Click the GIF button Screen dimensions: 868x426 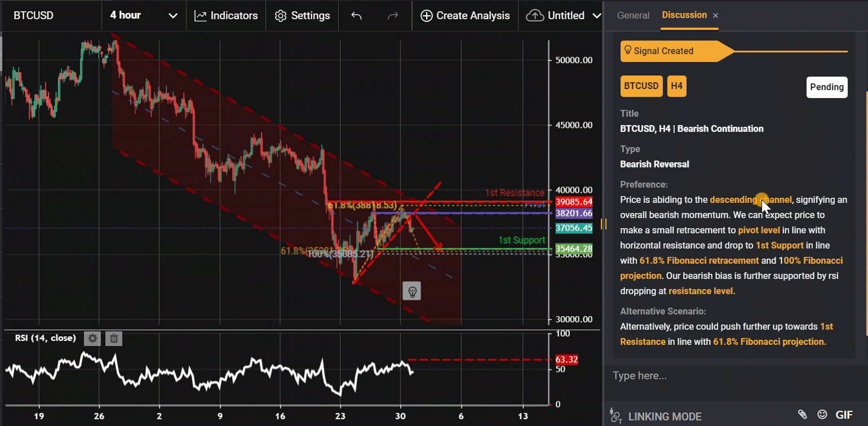point(844,415)
